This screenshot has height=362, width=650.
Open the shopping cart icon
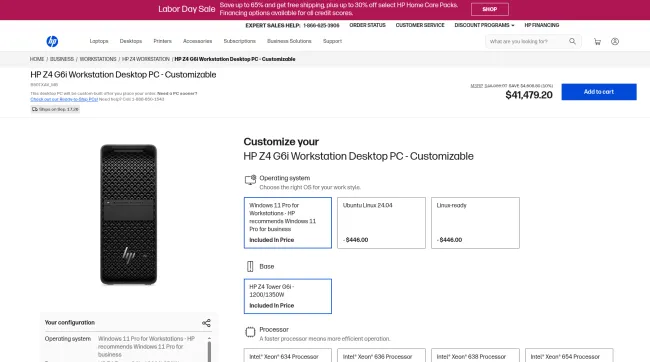coord(597,41)
